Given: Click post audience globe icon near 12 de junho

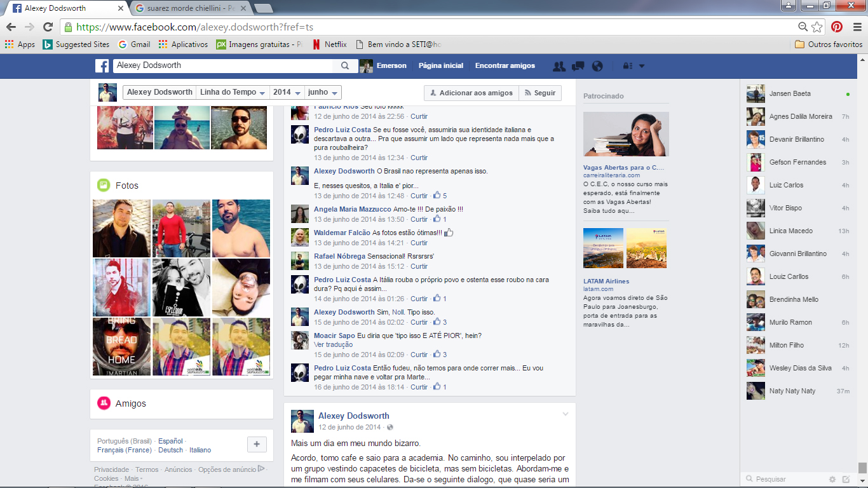Looking at the screenshot, I should coord(390,427).
